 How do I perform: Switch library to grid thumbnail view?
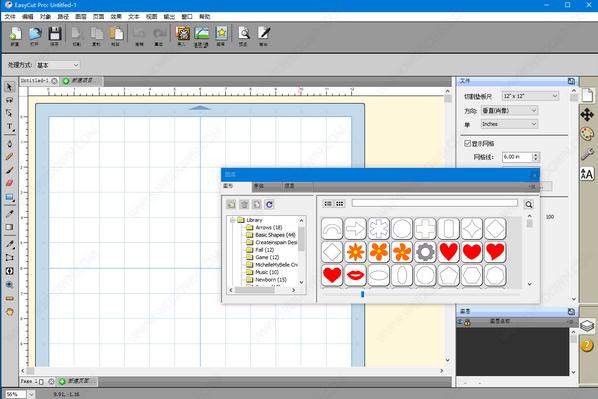coord(339,204)
